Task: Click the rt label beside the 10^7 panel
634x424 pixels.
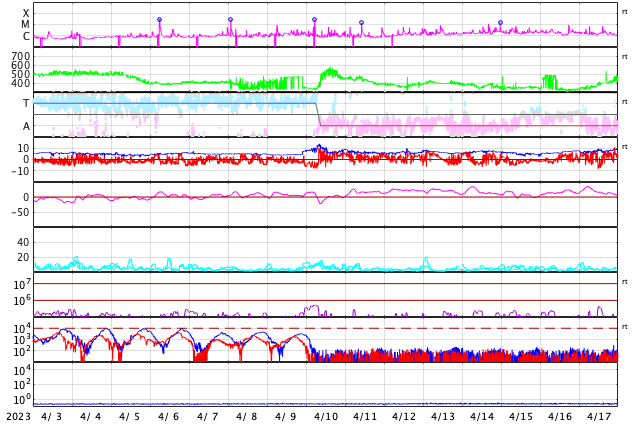Action: (x=624, y=281)
